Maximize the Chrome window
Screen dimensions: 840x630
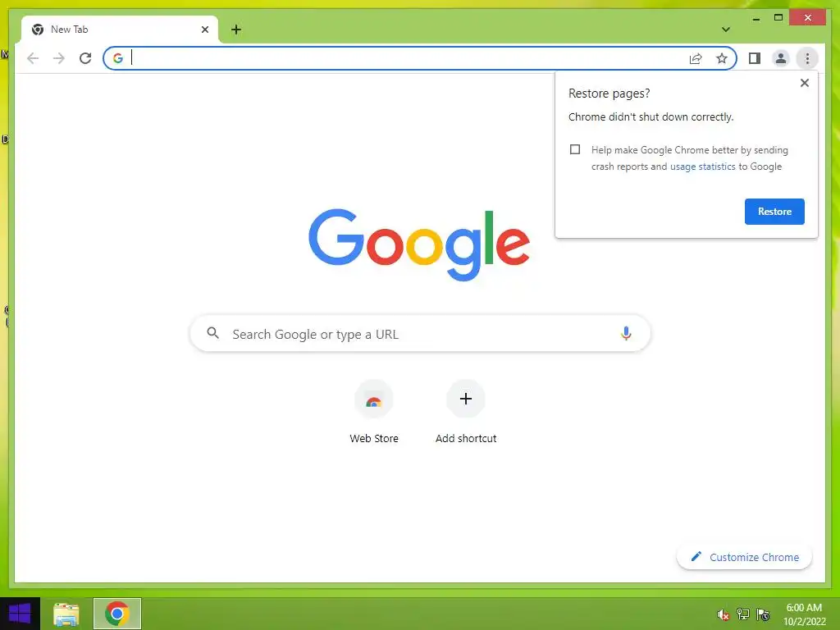pos(778,18)
